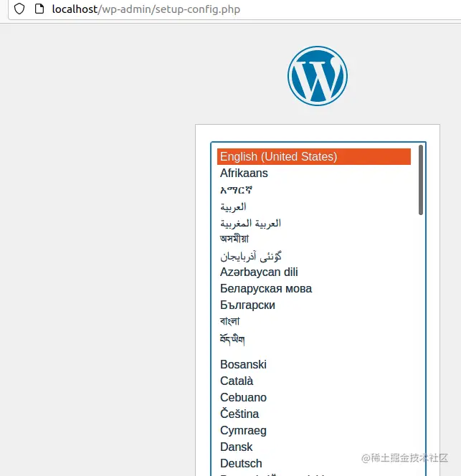Click the language list scrollbar thumb
Image resolution: width=461 pixels, height=476 pixels.
[x=421, y=180]
